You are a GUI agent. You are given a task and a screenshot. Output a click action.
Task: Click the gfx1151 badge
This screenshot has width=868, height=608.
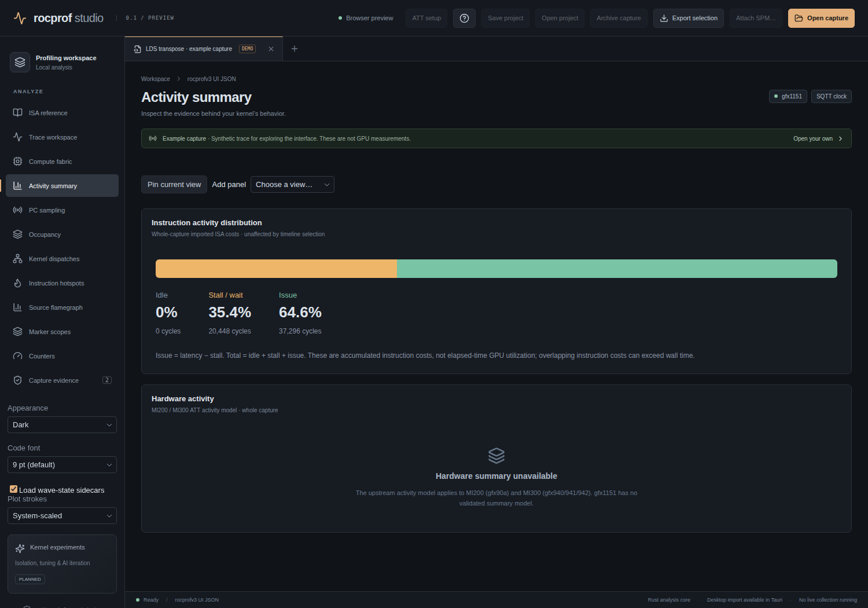(x=788, y=97)
